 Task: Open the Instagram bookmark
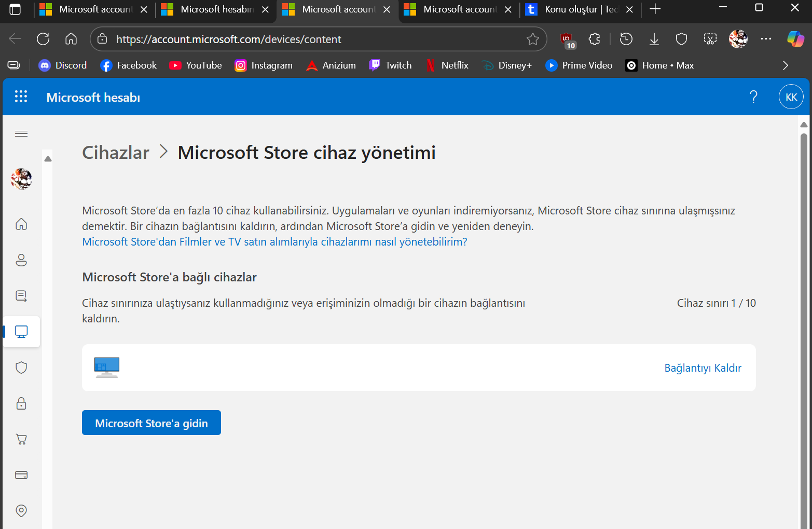[x=264, y=65]
